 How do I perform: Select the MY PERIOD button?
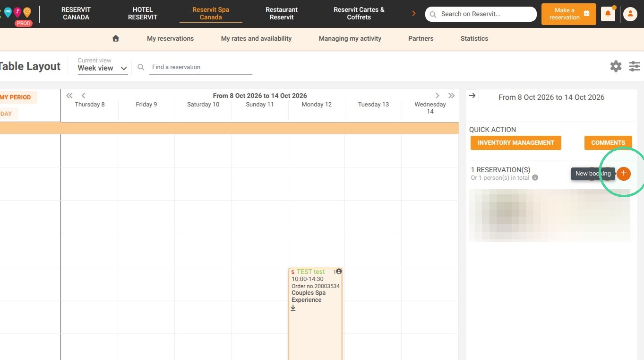[x=17, y=97]
